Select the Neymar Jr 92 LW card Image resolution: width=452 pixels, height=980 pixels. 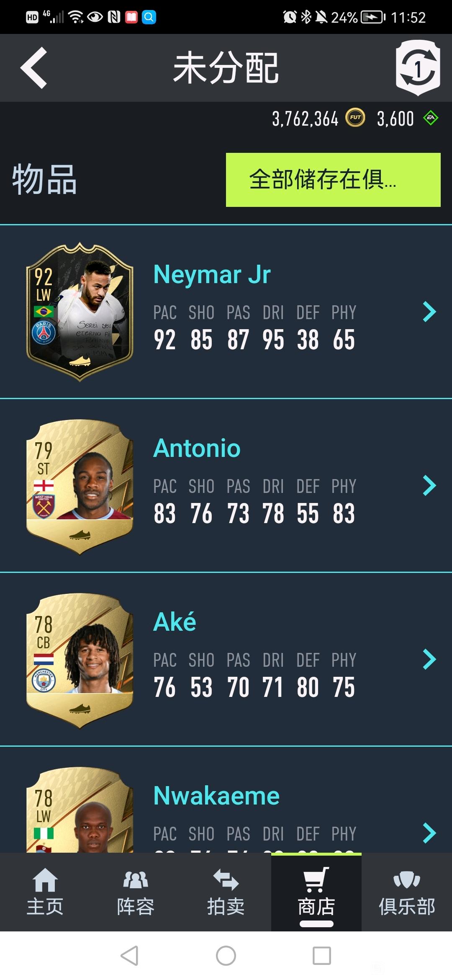pyautogui.click(x=80, y=312)
